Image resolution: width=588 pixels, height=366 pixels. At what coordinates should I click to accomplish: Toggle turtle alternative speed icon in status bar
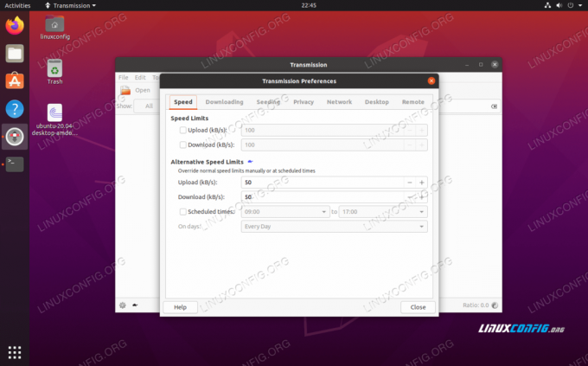pos(135,305)
